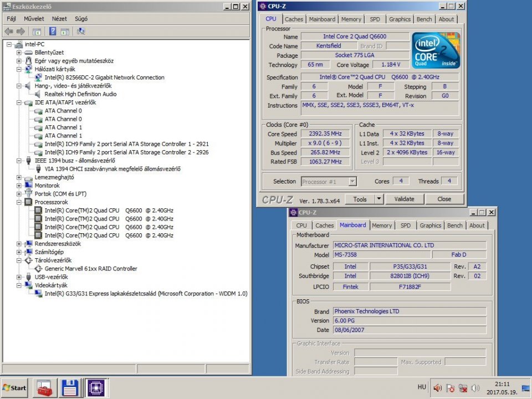Screen dimensions: 532x399
Task: Click the blue Help icon in the toolbar
Action: point(53,32)
